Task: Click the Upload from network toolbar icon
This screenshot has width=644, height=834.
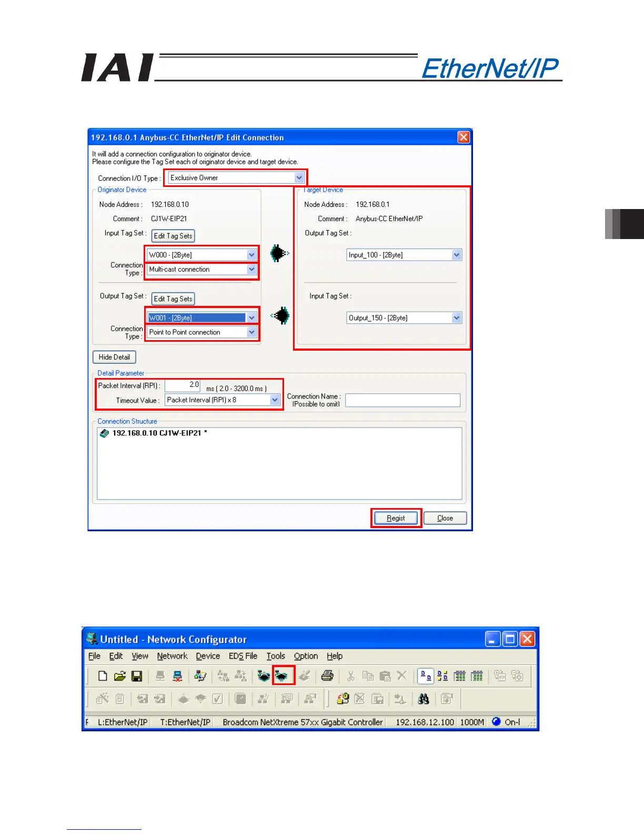Action: (264, 676)
